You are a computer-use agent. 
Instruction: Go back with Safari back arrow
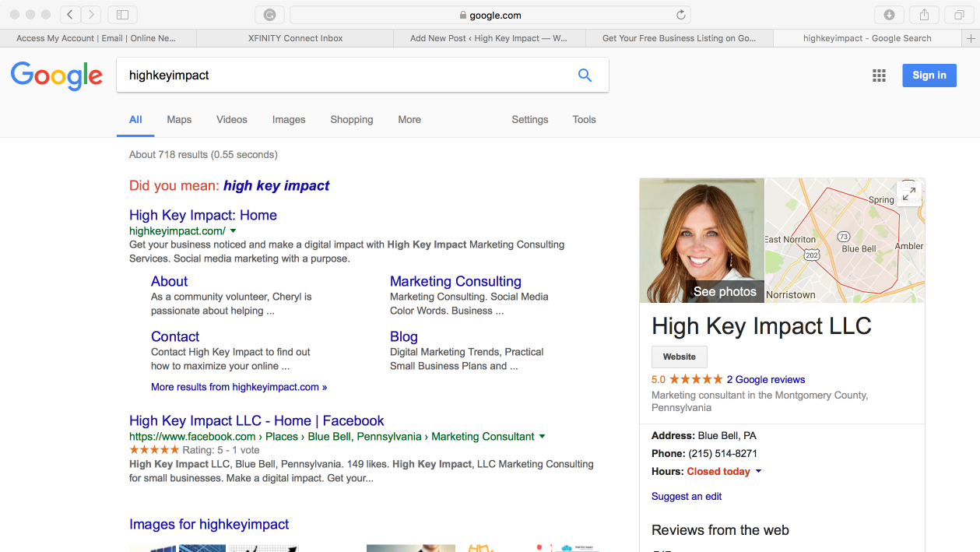70,15
